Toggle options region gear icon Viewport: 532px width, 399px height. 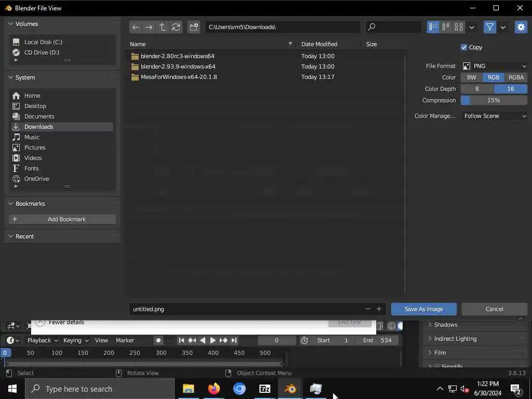pyautogui.click(x=521, y=27)
